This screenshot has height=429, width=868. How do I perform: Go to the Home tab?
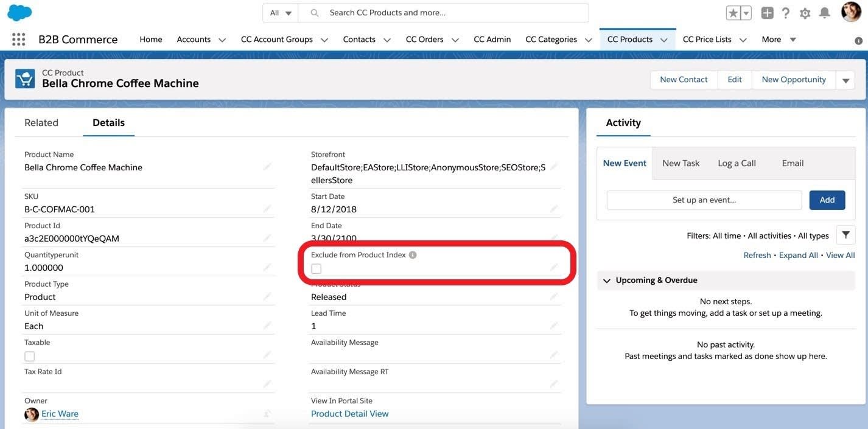point(151,40)
